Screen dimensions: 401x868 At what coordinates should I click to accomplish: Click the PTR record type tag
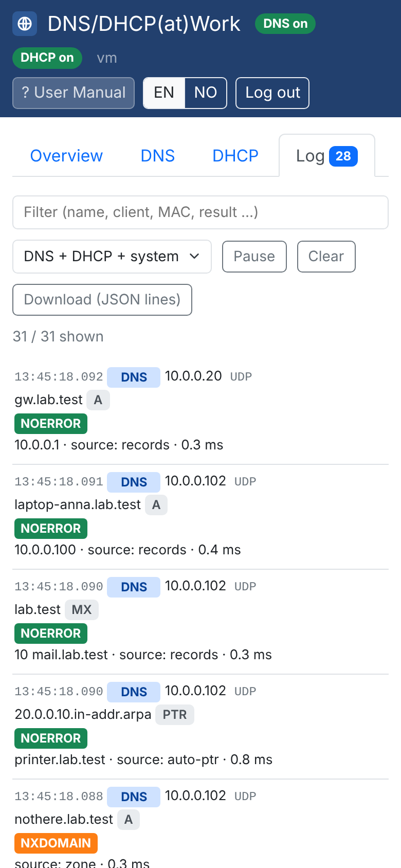coord(175,715)
